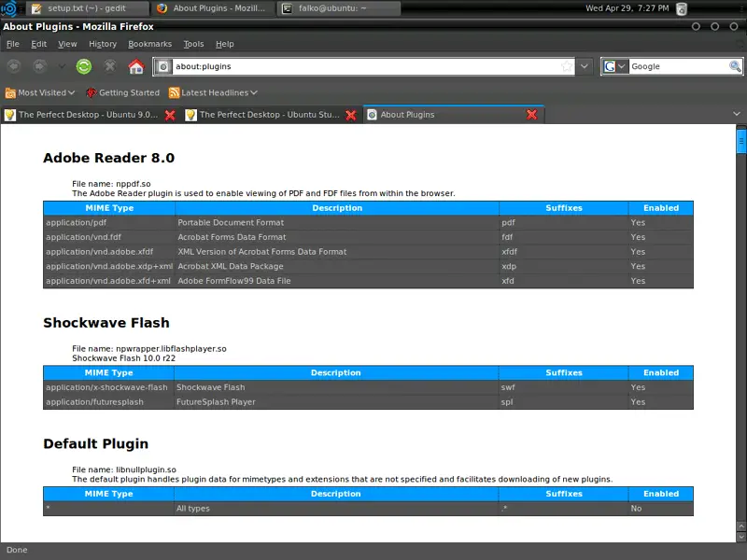Click the swf suffix cell
The image size is (747, 560).
tap(564, 387)
